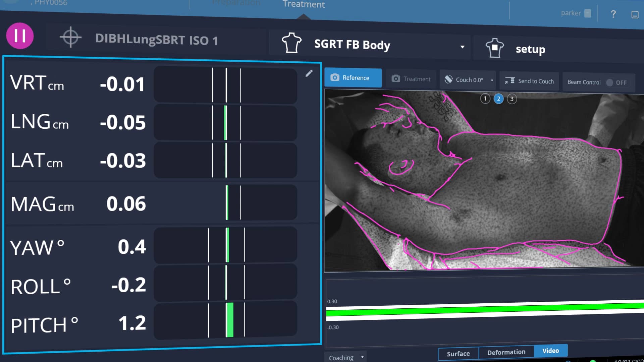The width and height of the screenshot is (644, 362).
Task: Click the SGRT FB Body torso icon
Action: [x=291, y=43]
